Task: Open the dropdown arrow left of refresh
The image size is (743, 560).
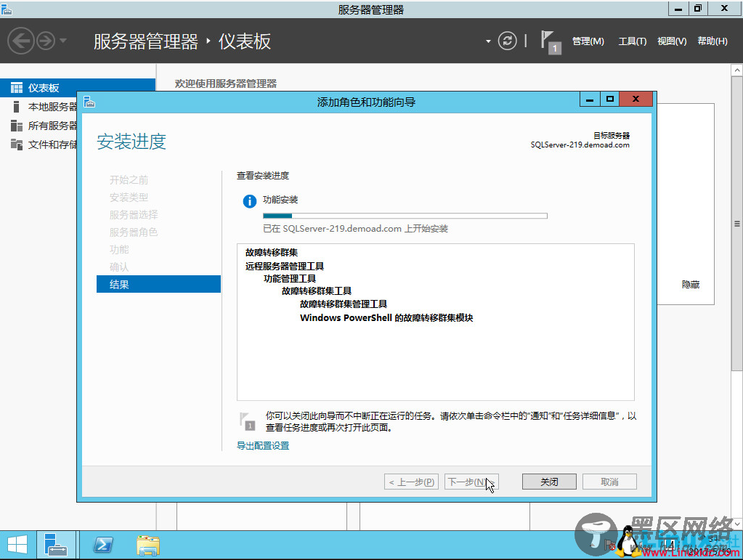Action: (488, 41)
